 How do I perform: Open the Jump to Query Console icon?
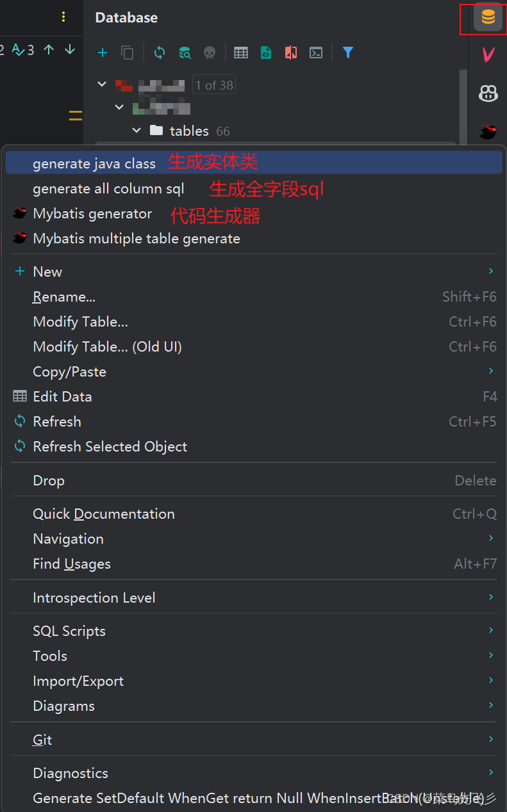pos(315,53)
